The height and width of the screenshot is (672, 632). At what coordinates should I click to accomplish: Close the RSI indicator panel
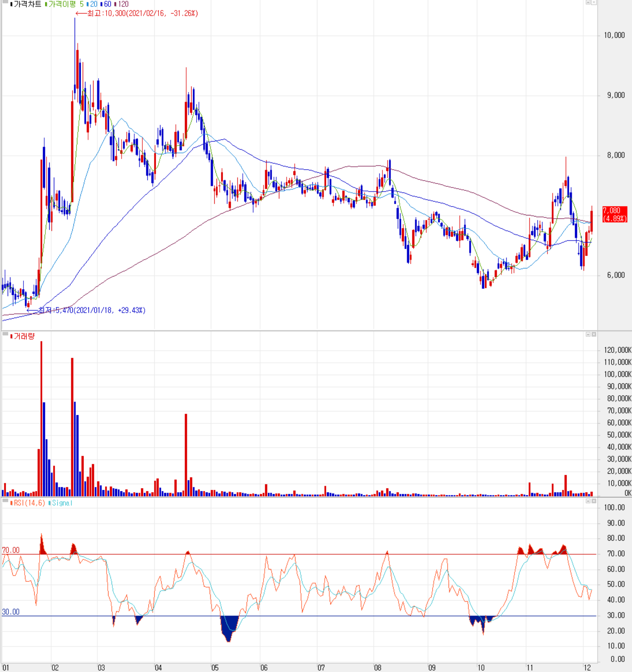click(x=594, y=501)
